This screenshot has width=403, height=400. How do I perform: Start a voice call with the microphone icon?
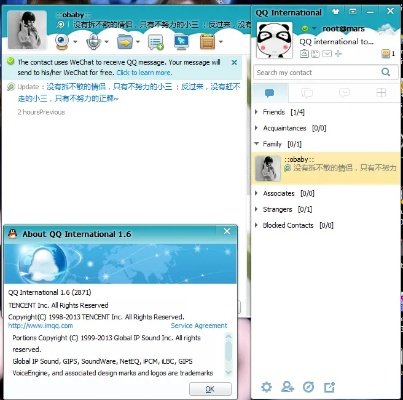tap(93, 42)
